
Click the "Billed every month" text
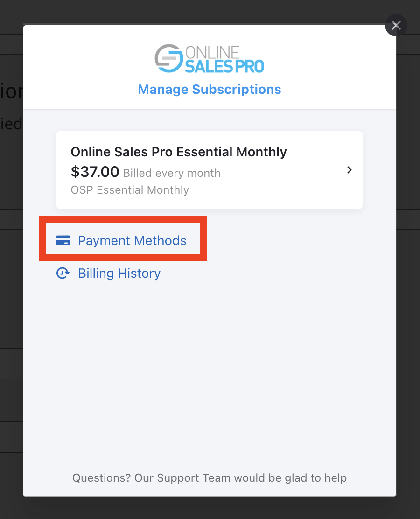click(172, 173)
